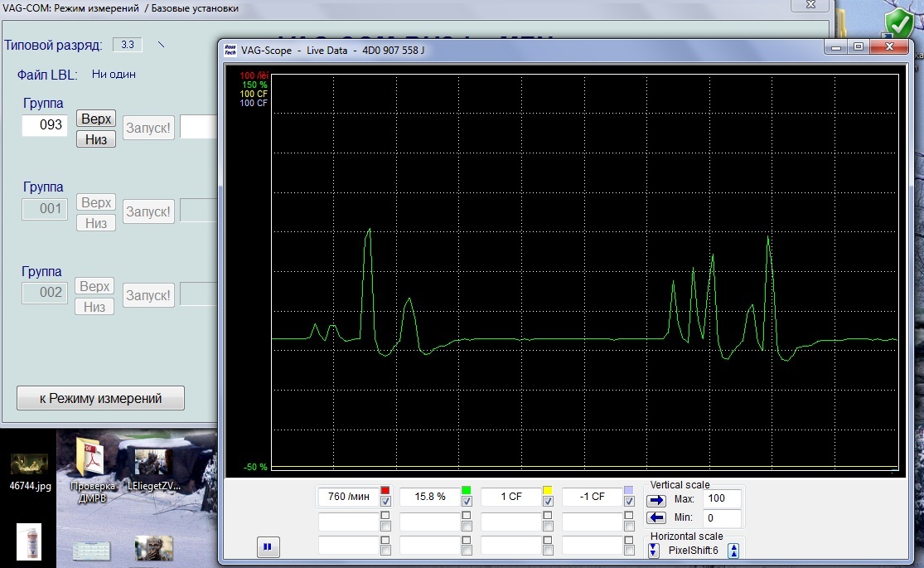The width and height of the screenshot is (924, 568).
Task: Uncheck the 15.8 % trace checkbox
Action: pos(467,502)
